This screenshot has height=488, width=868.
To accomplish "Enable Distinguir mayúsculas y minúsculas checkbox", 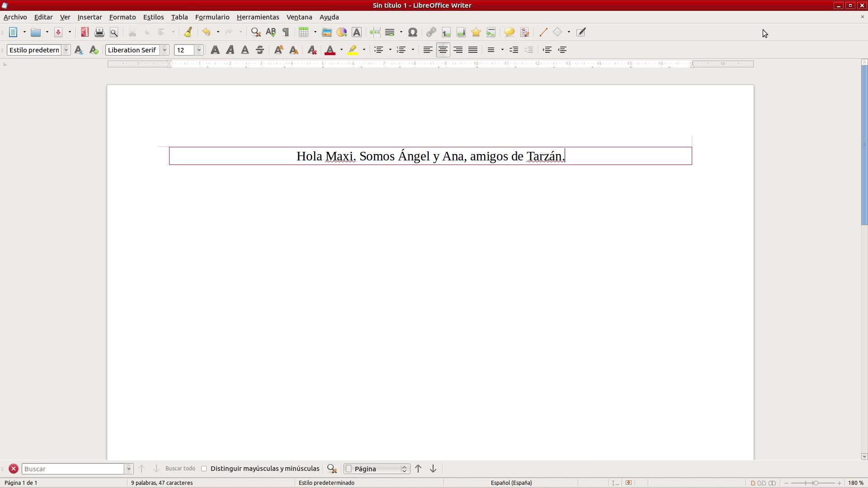I will (x=204, y=469).
